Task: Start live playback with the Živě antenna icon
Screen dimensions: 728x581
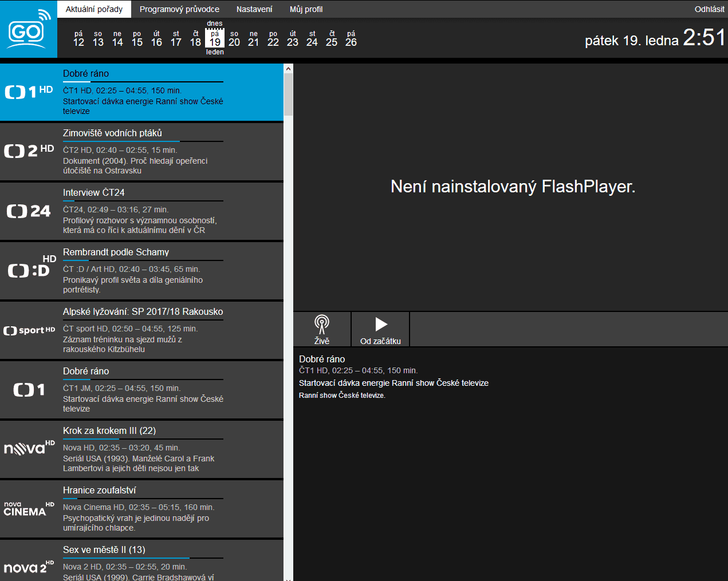Action: point(321,329)
